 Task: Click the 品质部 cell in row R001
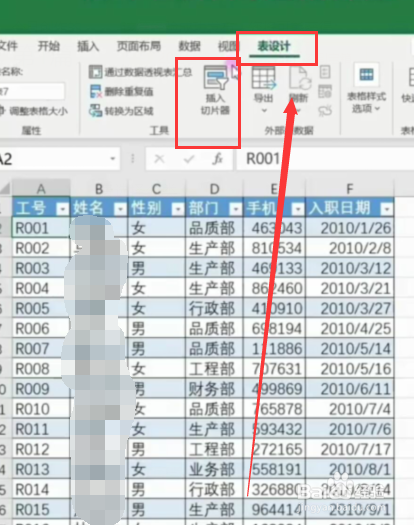click(214, 228)
